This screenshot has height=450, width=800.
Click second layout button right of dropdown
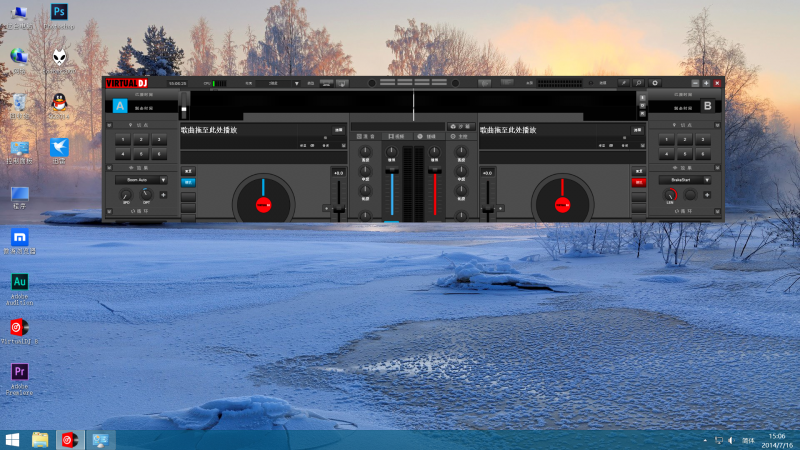click(342, 83)
